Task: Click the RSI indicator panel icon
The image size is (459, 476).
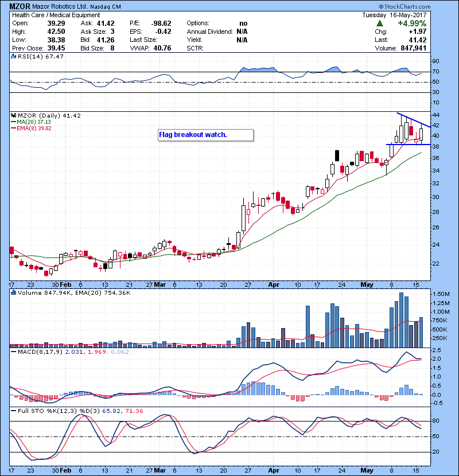Action: point(13,56)
